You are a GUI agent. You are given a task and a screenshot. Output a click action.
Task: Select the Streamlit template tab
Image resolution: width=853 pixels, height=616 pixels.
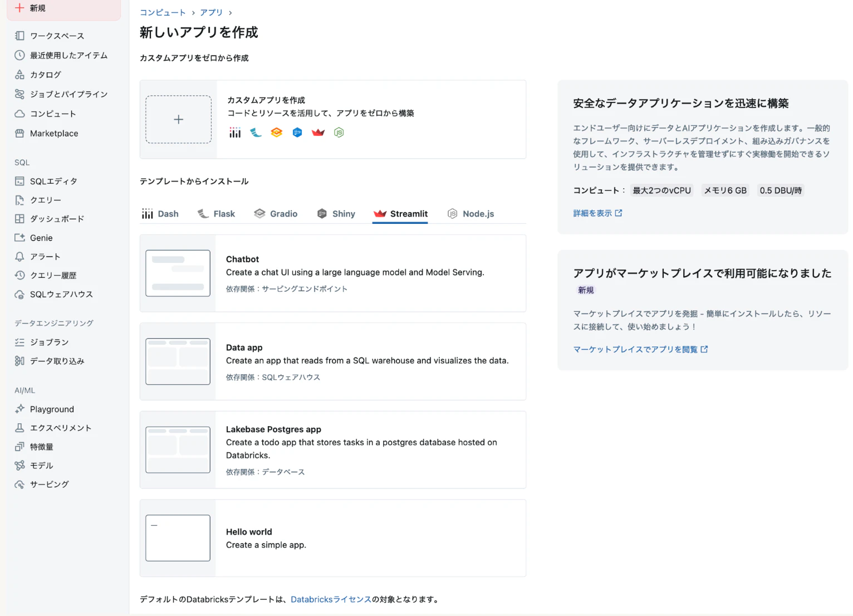point(400,214)
